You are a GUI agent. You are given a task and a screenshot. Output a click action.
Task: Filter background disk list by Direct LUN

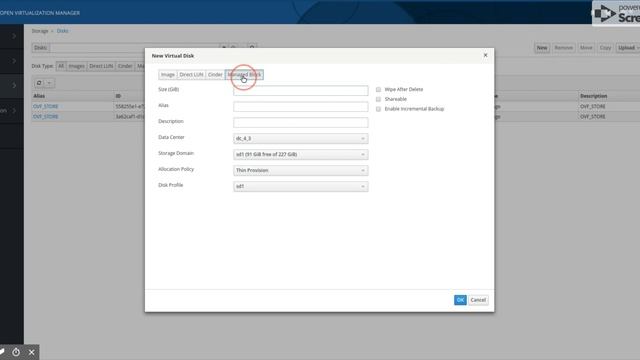pyautogui.click(x=101, y=66)
